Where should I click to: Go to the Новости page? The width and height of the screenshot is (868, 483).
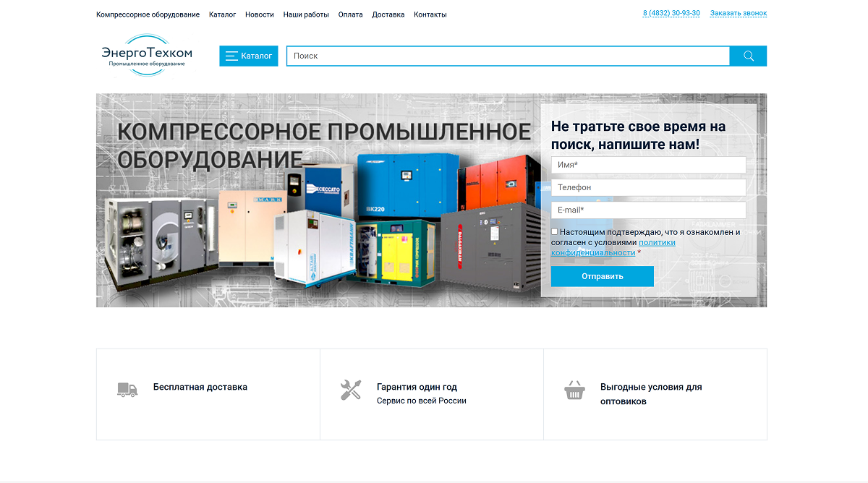coord(259,14)
